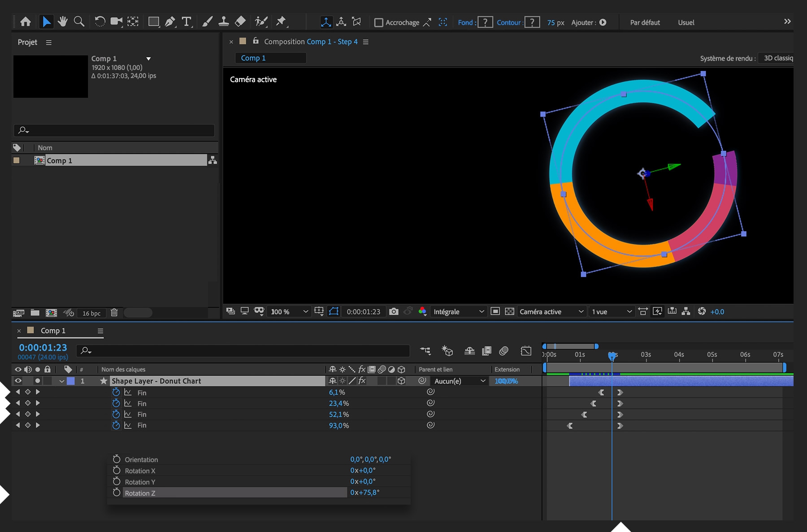Select the Puppet Pin tool
This screenshot has width=807, height=532.
click(281, 21)
